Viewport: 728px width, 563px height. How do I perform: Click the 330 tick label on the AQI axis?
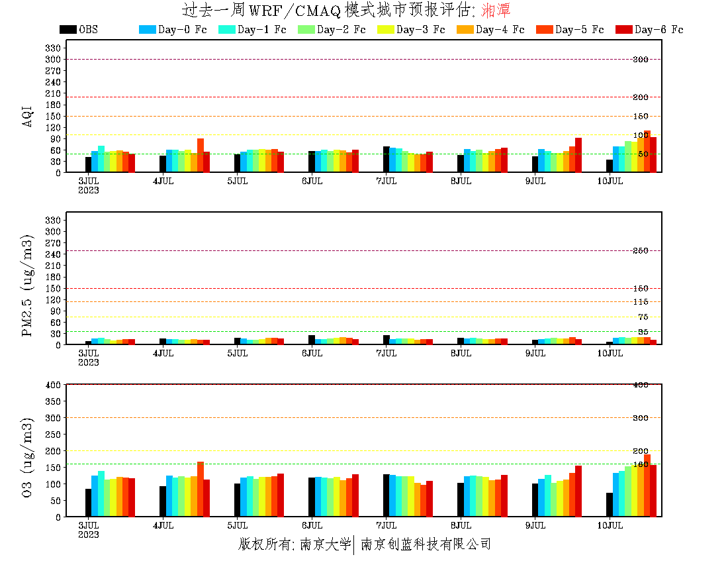[x=53, y=48]
